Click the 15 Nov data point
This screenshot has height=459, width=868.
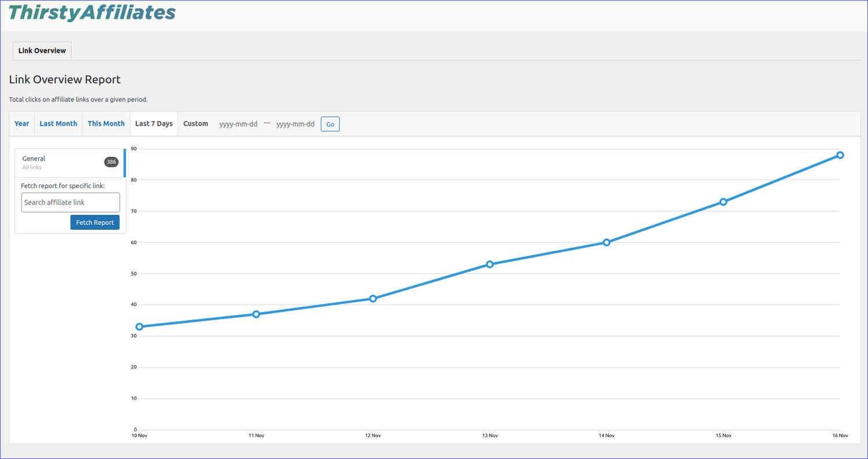point(723,202)
